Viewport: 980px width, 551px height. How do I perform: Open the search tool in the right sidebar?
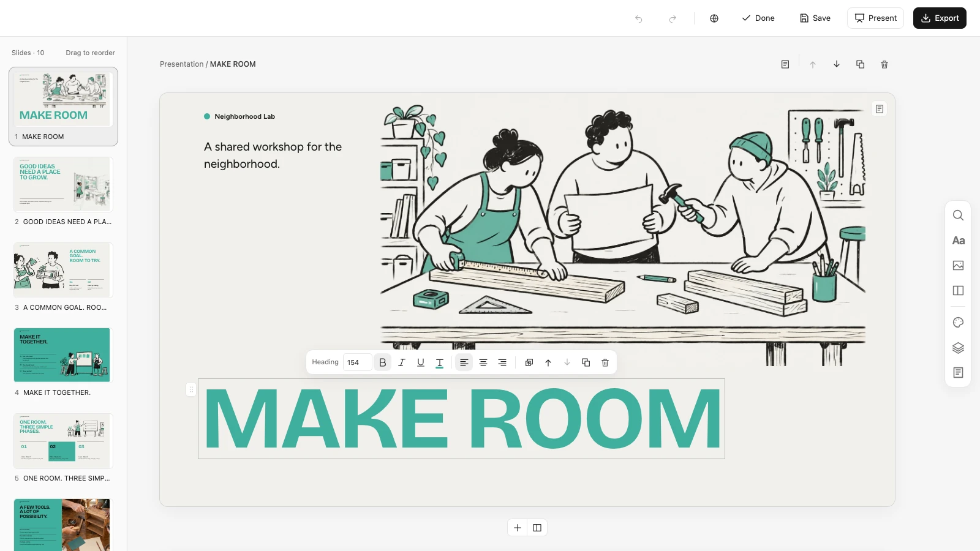click(959, 216)
